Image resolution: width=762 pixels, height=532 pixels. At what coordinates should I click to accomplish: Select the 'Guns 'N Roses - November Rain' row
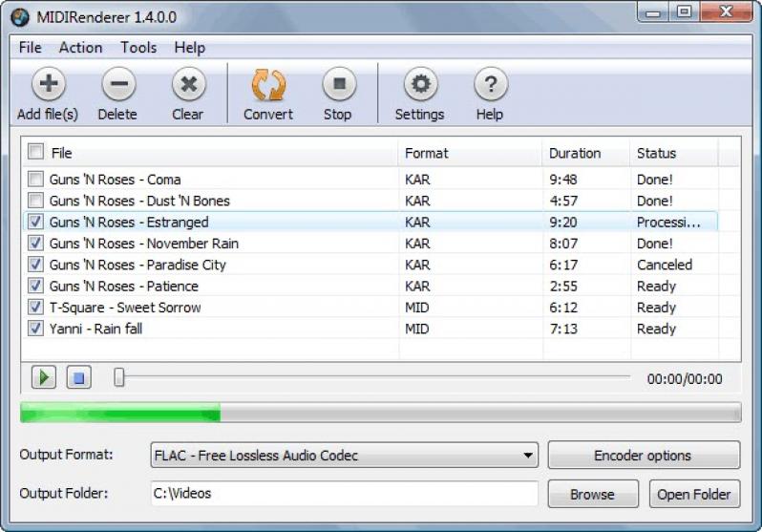[370, 244]
